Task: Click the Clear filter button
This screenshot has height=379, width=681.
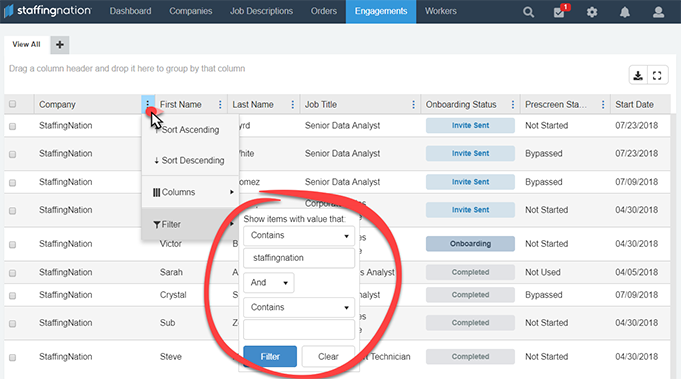Action: coord(328,356)
